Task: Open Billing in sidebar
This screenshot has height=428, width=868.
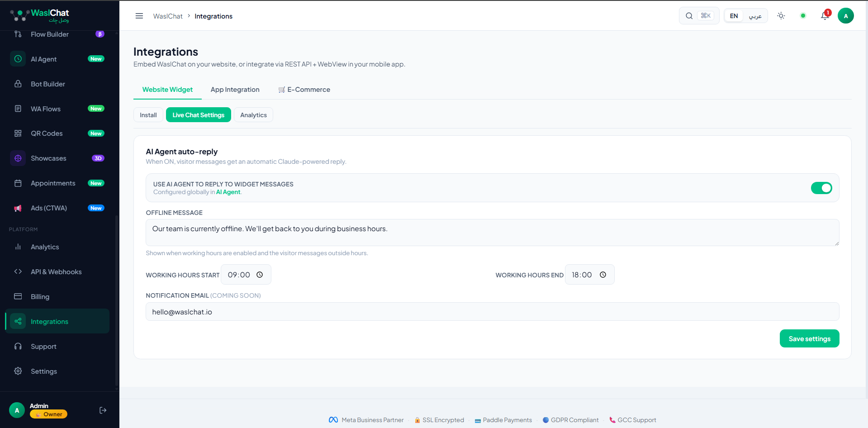Action: coord(57,297)
